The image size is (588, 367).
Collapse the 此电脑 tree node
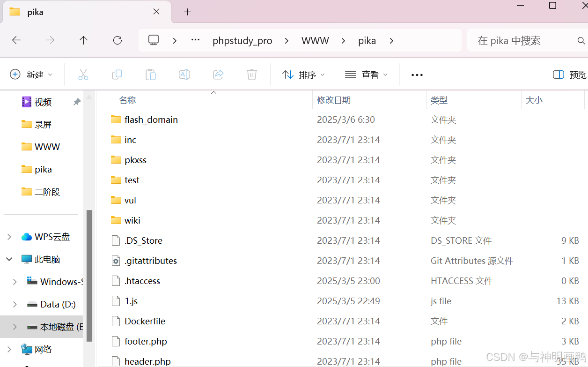[9, 259]
